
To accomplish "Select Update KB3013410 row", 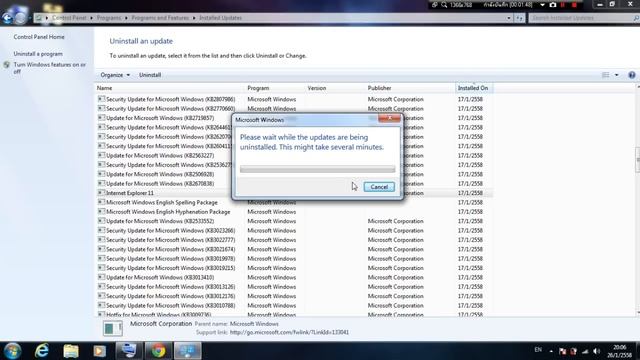I will (x=294, y=278).
